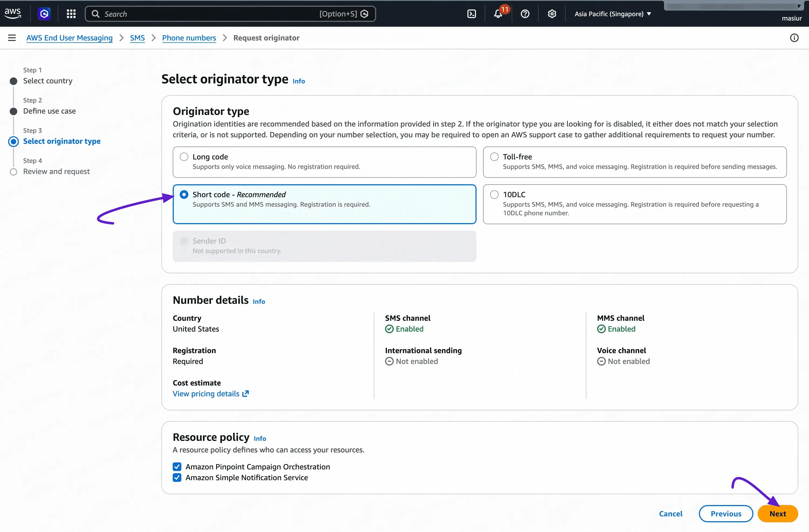
Task: Click International sending Not enabled status
Action: pos(411,361)
